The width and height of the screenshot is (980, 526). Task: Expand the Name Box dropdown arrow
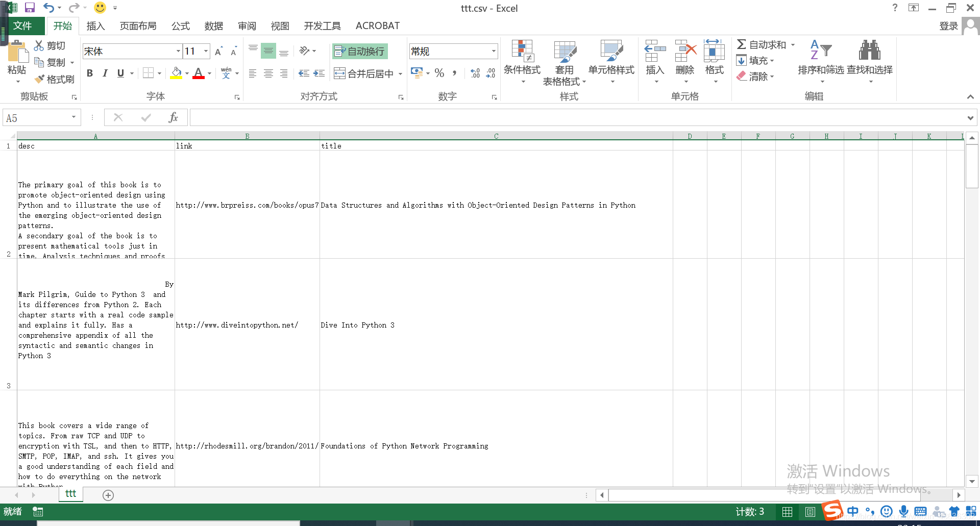pos(73,117)
